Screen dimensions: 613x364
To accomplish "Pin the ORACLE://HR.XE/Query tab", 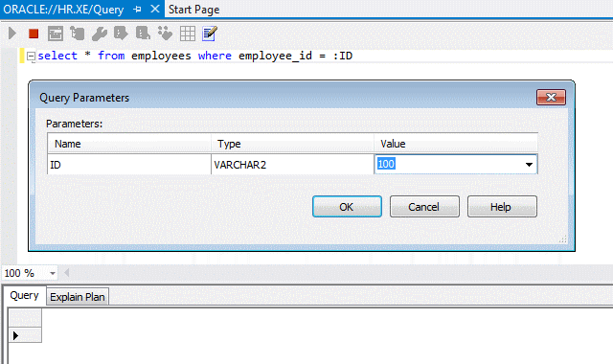I will click(137, 9).
